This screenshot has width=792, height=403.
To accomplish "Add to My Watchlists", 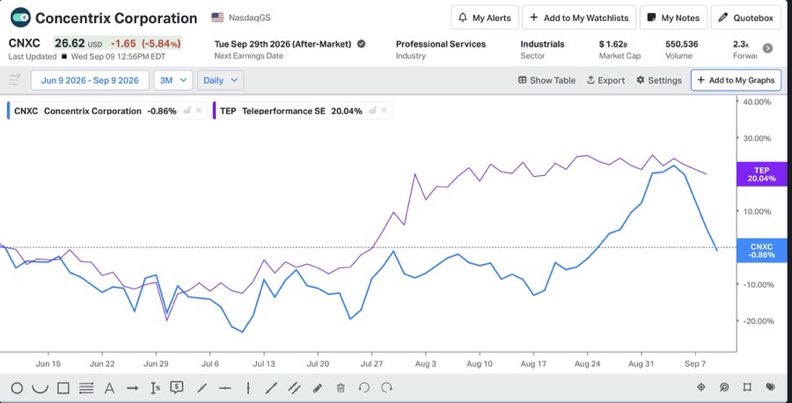I will [x=579, y=18].
